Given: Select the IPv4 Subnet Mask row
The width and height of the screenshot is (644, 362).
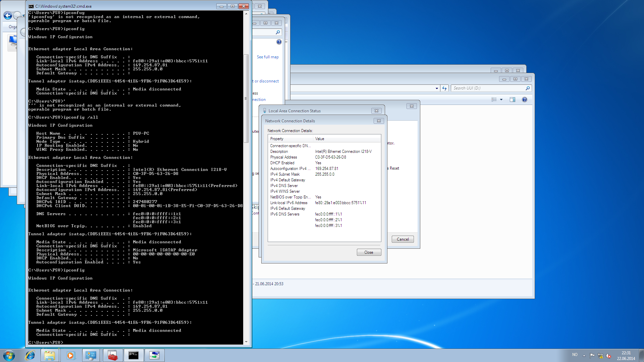Looking at the screenshot, I should coord(324,174).
